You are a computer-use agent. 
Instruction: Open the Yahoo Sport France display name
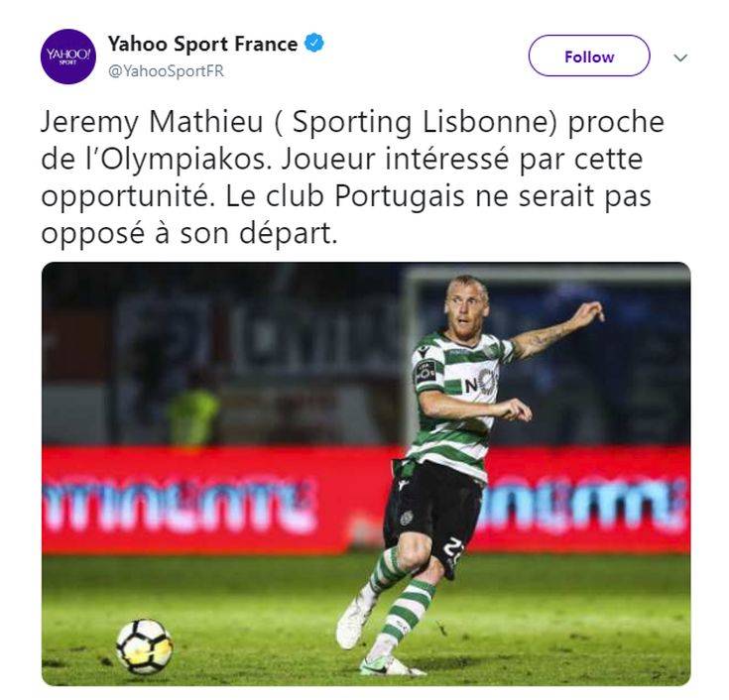pos(202,45)
